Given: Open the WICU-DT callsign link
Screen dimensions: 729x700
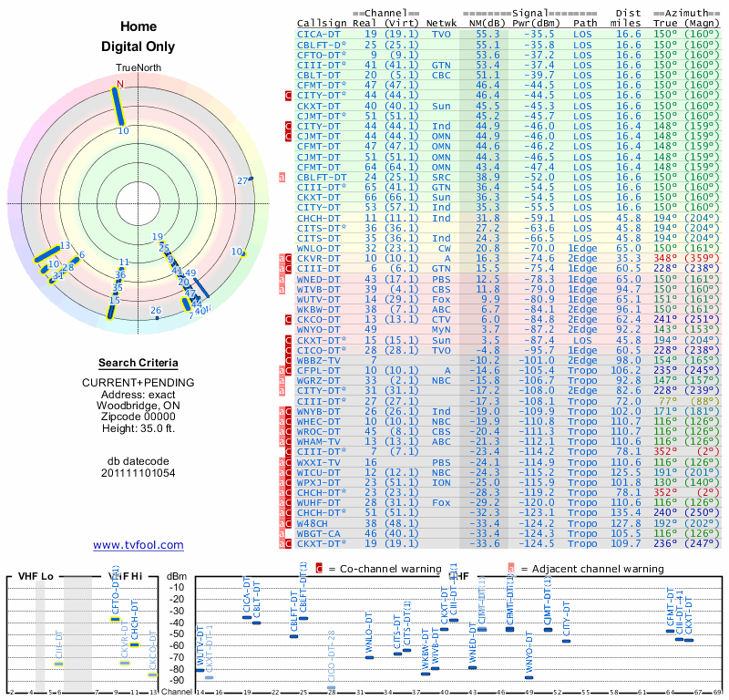Looking at the screenshot, I should point(318,472).
